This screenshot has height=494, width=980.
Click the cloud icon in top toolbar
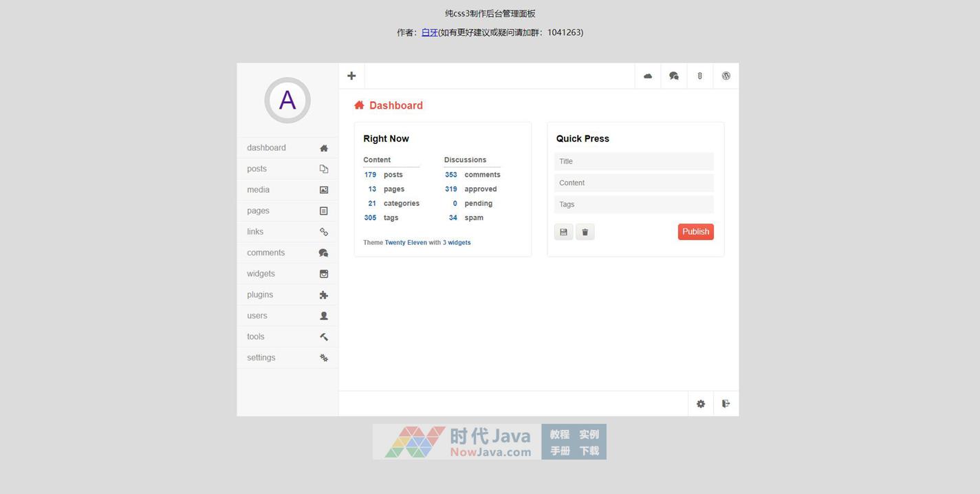click(648, 76)
